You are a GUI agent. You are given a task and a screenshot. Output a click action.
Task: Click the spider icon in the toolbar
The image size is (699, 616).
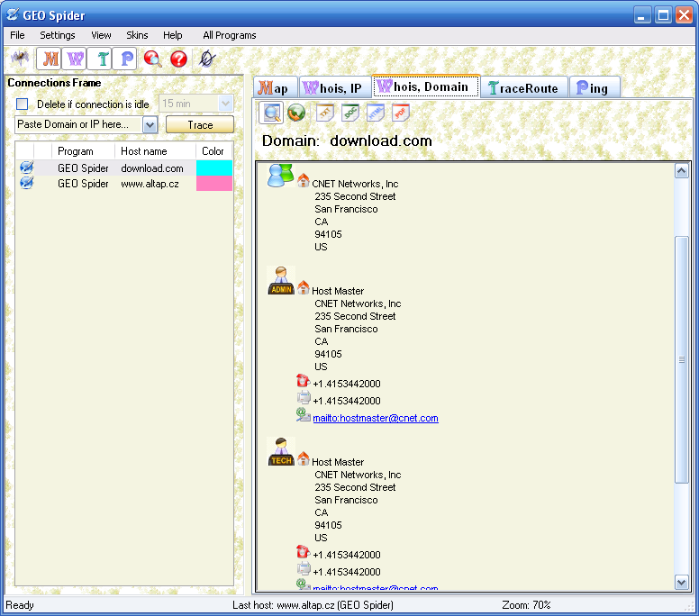point(20,59)
